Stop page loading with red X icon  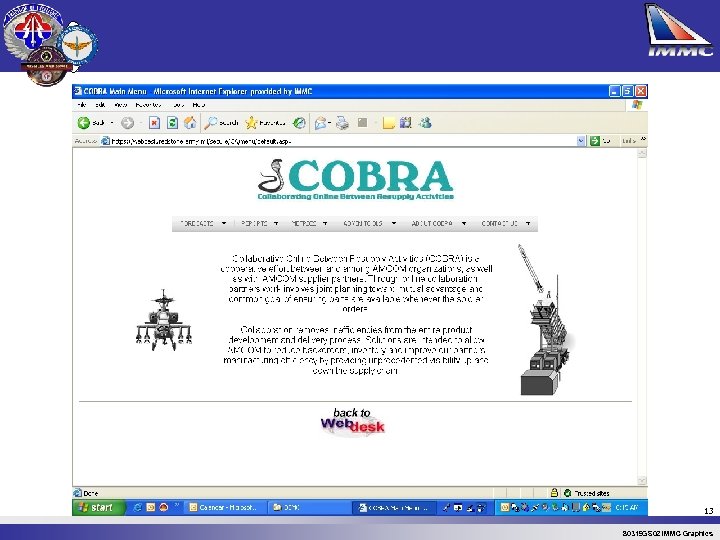coord(154,123)
